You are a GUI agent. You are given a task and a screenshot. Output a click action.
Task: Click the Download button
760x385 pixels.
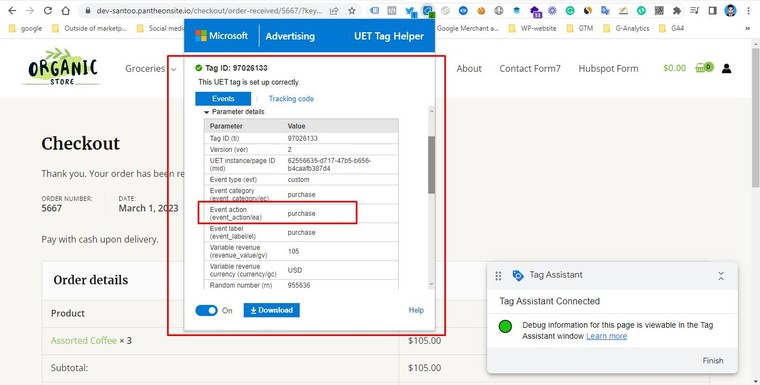(271, 310)
